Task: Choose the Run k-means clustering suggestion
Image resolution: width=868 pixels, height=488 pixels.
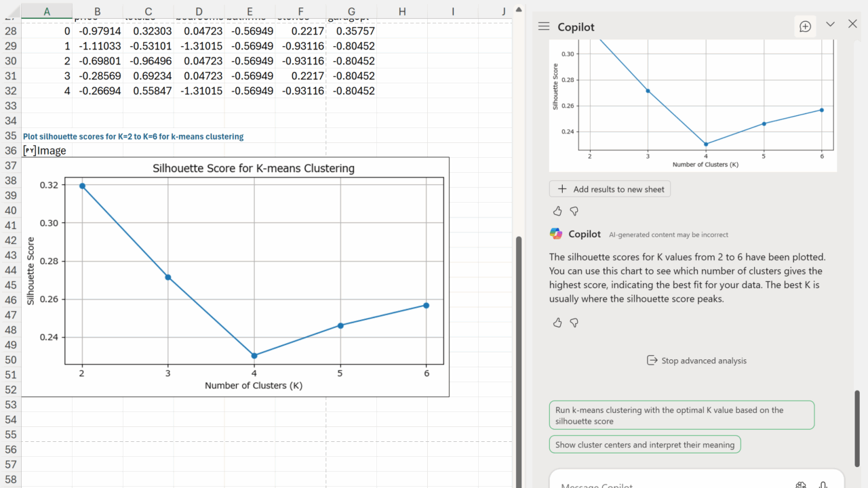Action: 681,415
